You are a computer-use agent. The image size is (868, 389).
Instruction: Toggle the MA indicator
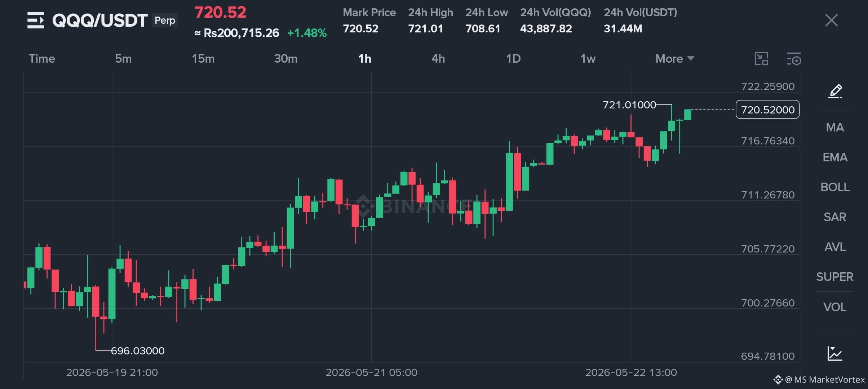coord(835,127)
